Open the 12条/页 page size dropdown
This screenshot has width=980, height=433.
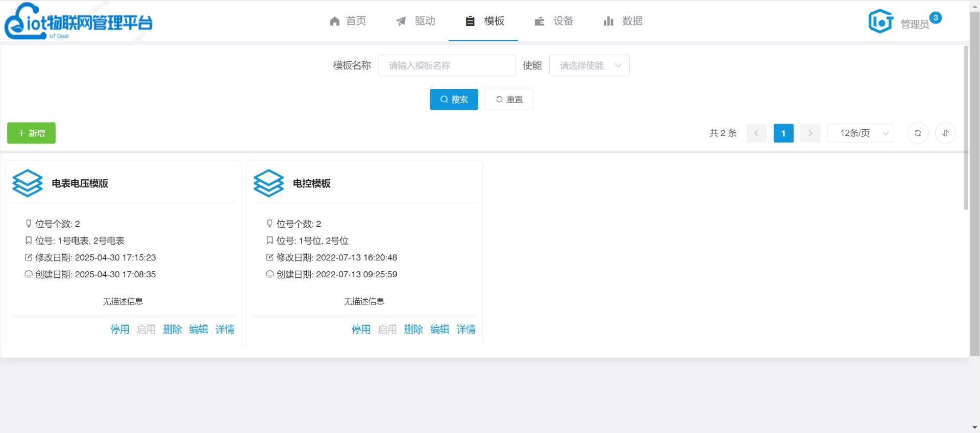[x=861, y=133]
